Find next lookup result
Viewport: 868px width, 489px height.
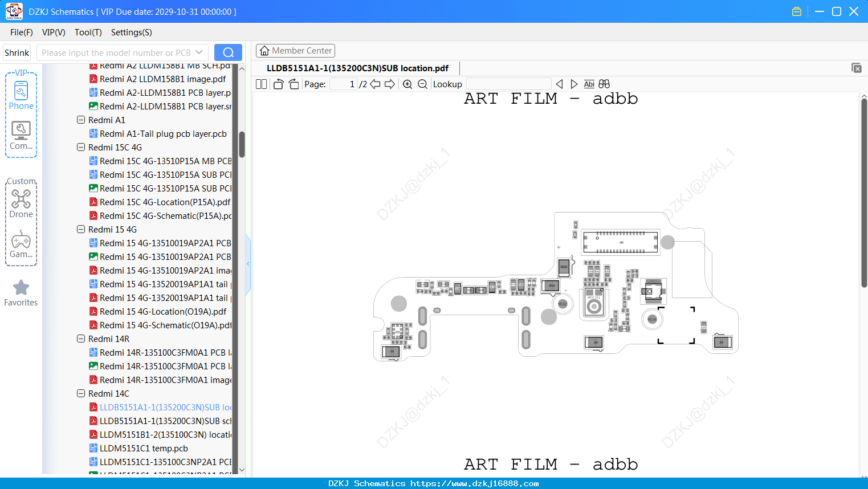point(574,84)
